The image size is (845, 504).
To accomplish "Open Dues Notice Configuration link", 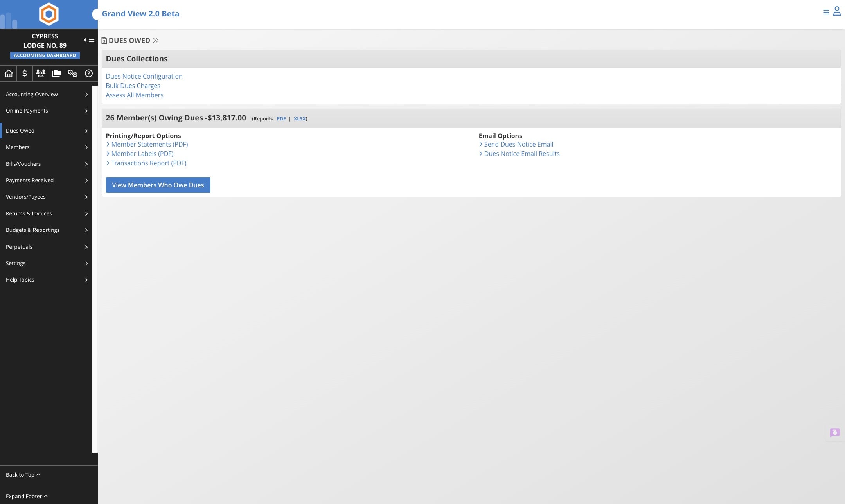I will tap(144, 76).
